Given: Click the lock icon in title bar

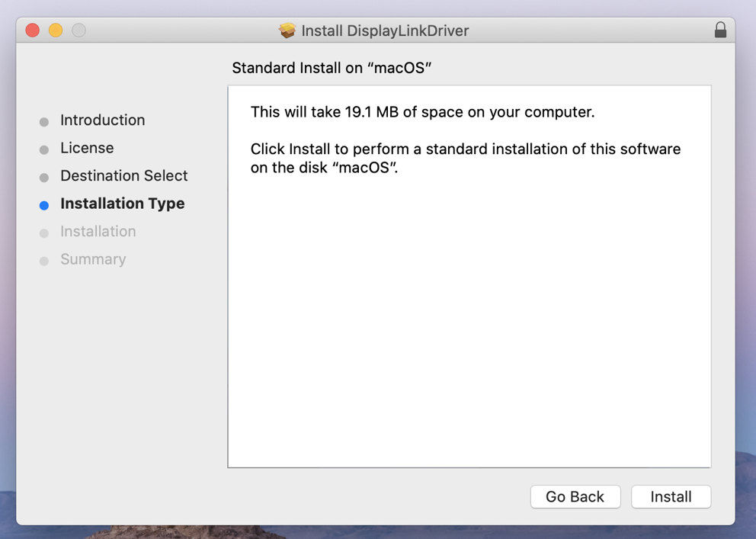Looking at the screenshot, I should tap(720, 30).
